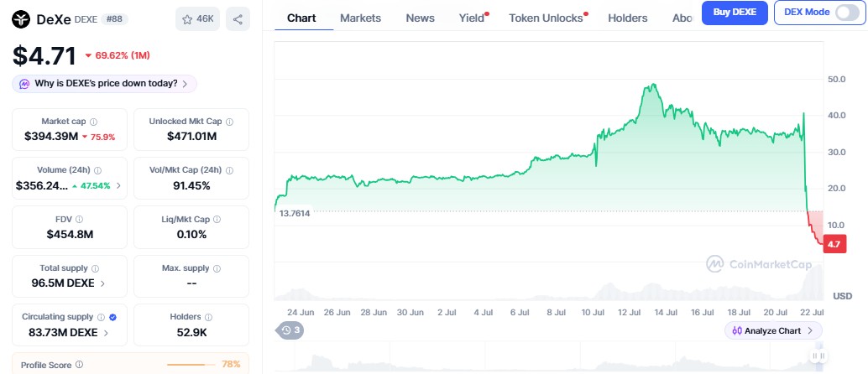Click the 47.54% volume change text
Screen dimensions: 868x374
pos(95,186)
